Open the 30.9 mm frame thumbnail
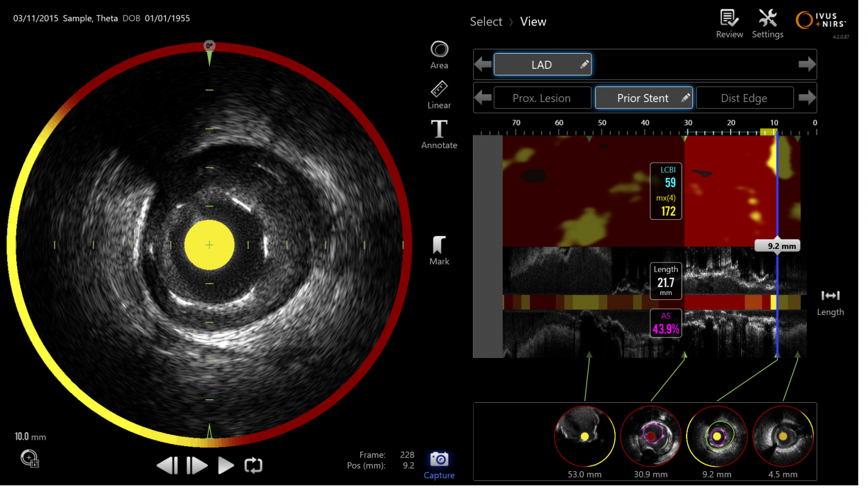868x488 pixels. 650,436
